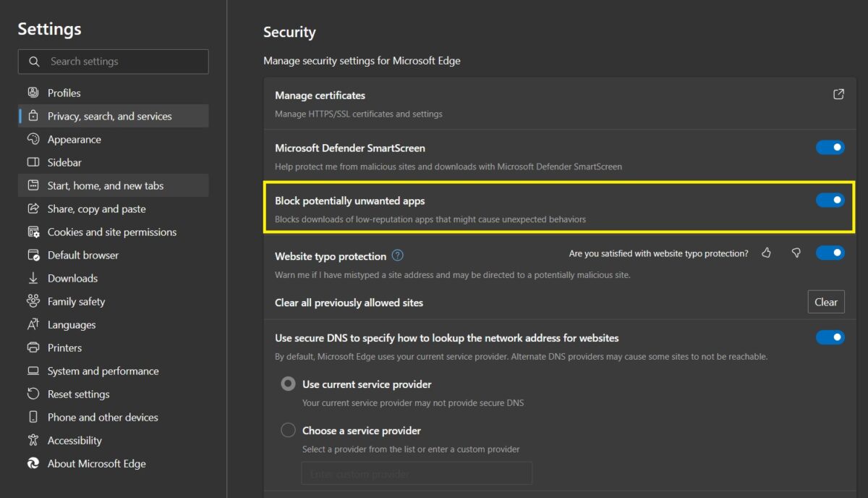The height and width of the screenshot is (498, 868).
Task: Select Use current service provider radio button
Action: tap(288, 384)
